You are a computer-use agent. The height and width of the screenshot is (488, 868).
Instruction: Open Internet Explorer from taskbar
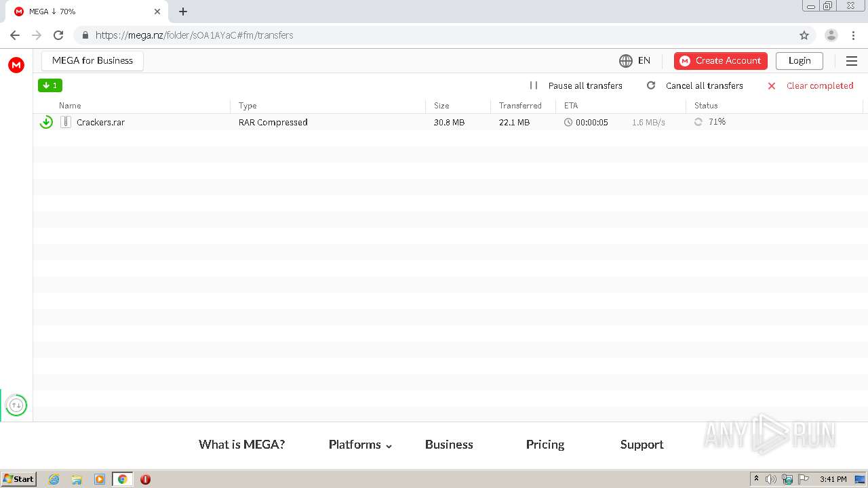(54, 479)
